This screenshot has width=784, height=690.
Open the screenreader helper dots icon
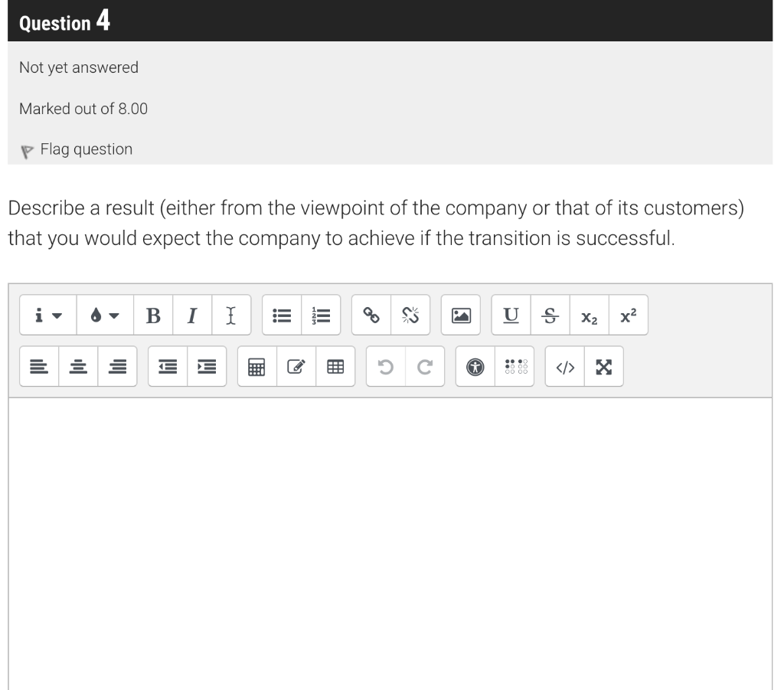coord(516,367)
